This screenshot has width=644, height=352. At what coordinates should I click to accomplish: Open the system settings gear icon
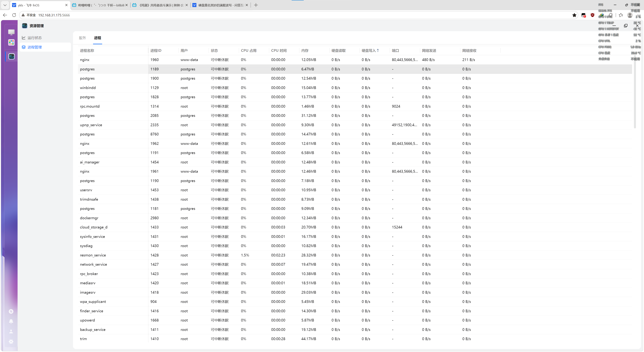(11, 341)
